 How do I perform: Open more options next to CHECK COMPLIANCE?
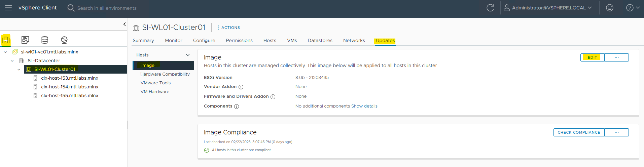[616, 132]
